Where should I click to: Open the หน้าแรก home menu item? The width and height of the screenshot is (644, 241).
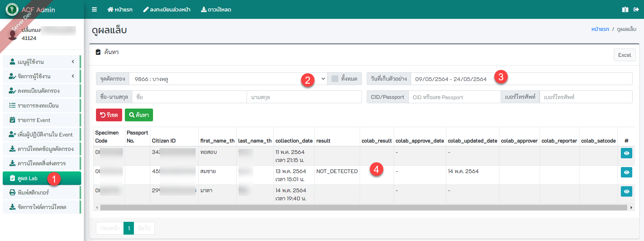click(120, 9)
